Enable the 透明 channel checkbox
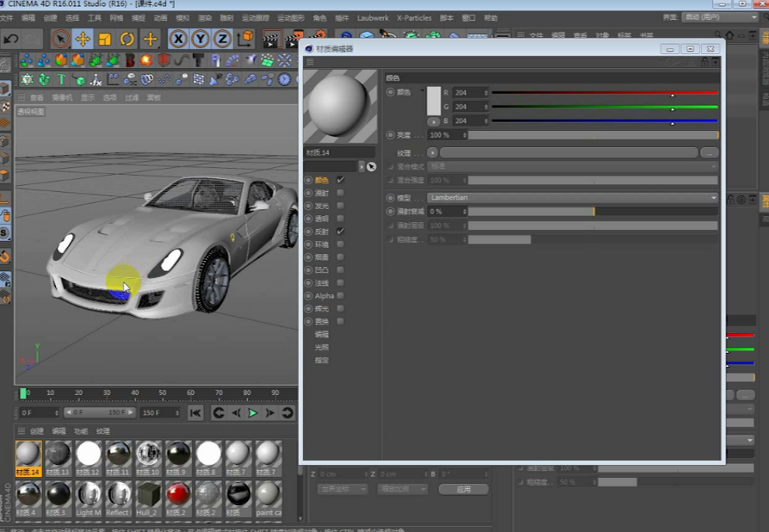 [x=340, y=219]
